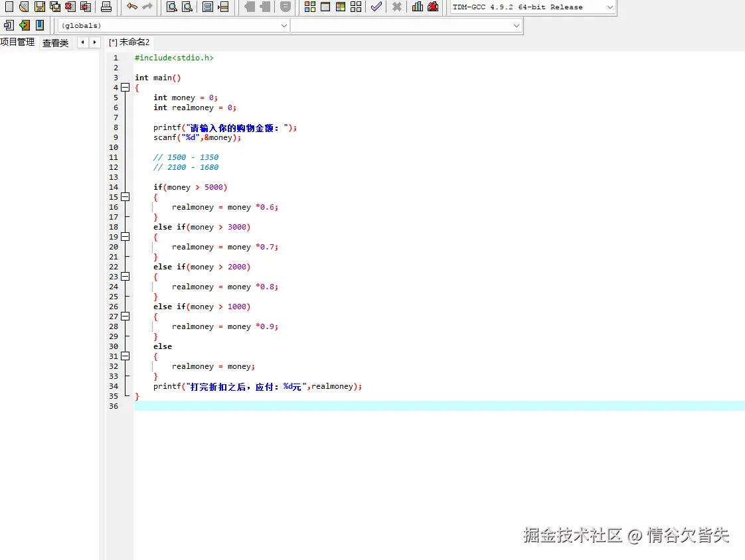Image resolution: width=745 pixels, height=560 pixels.
Task: Click else if(money > 3000) line
Action: 201,227
